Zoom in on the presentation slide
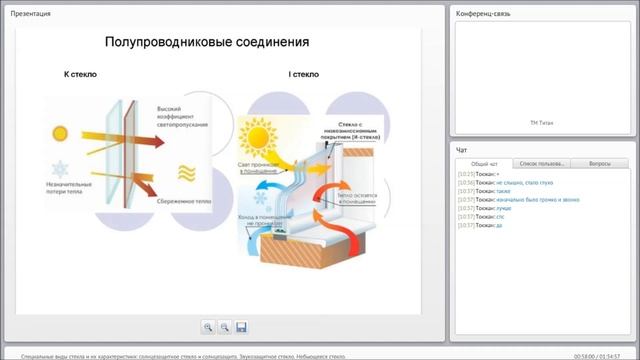 pyautogui.click(x=208, y=327)
